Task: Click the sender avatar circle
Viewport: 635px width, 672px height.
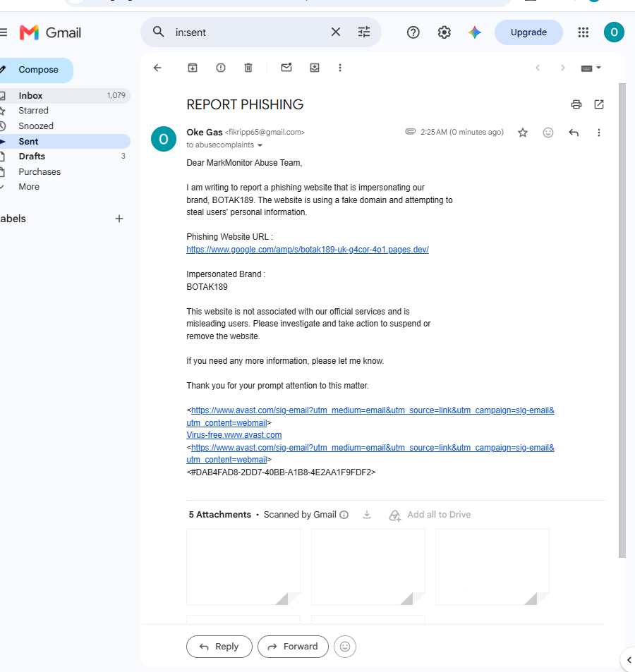Action: [x=164, y=139]
